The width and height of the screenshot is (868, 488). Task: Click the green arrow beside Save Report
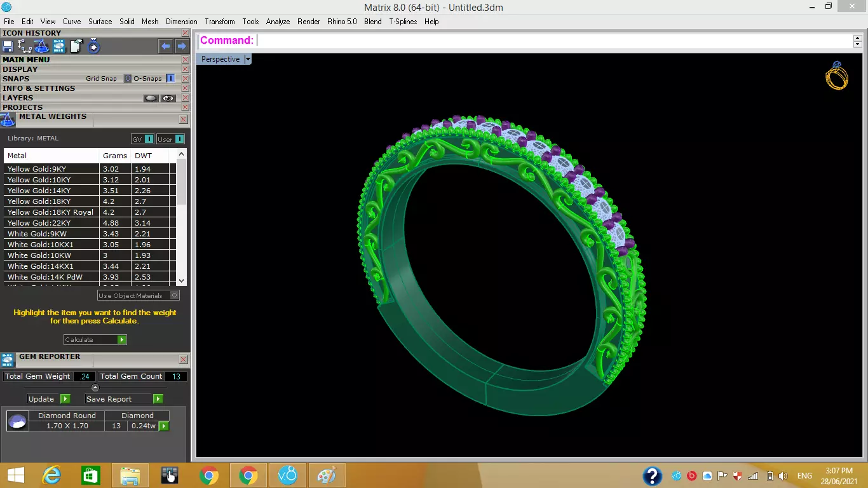click(158, 399)
